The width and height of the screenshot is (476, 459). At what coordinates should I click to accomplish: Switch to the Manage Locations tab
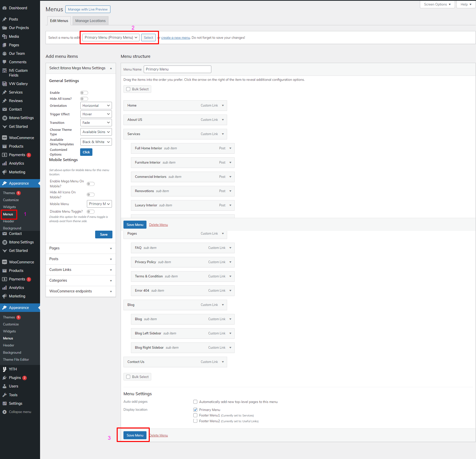tap(90, 21)
